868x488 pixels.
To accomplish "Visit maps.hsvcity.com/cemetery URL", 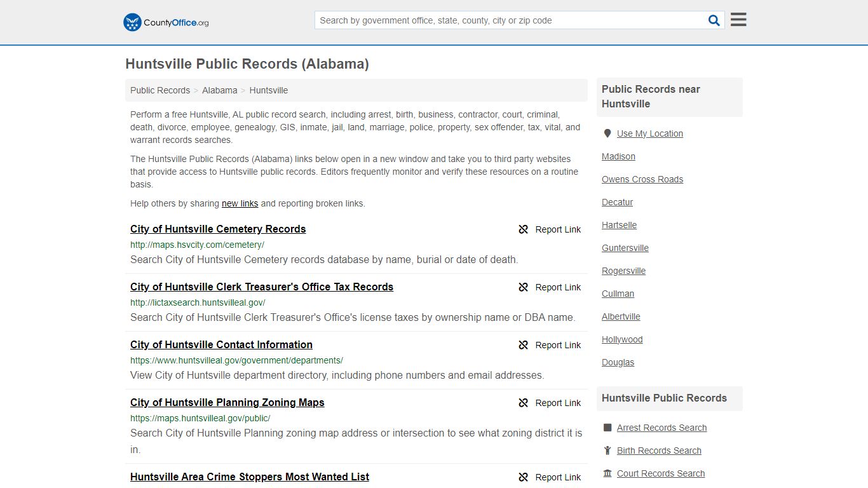I will 197,245.
